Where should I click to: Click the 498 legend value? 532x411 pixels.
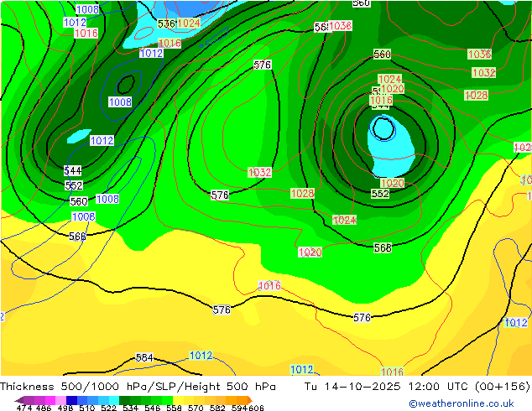point(65,408)
